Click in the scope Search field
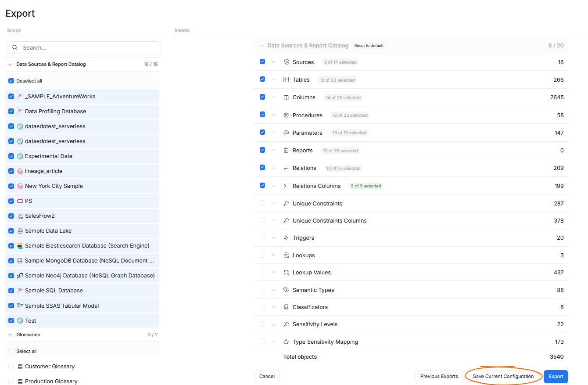This screenshot has width=588, height=385. (84, 47)
